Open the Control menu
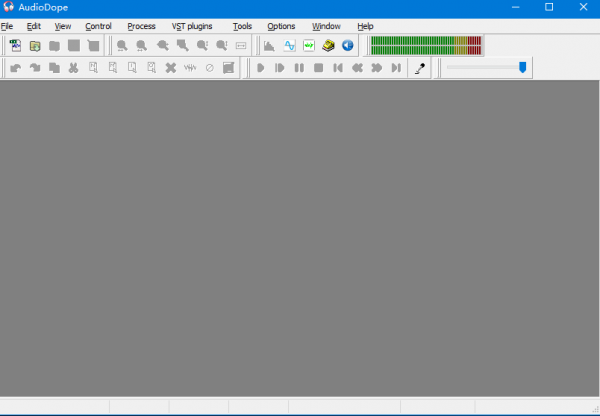 98,26
